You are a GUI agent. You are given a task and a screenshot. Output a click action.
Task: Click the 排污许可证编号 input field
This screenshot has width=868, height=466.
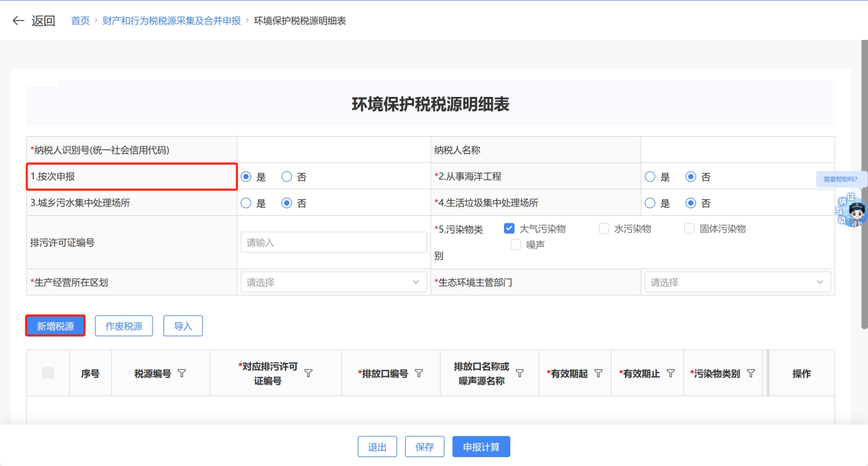coord(333,242)
